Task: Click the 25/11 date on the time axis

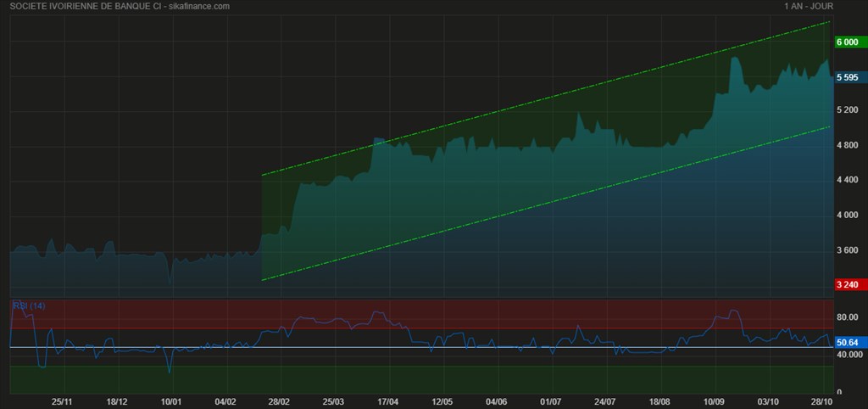Action: [x=62, y=401]
